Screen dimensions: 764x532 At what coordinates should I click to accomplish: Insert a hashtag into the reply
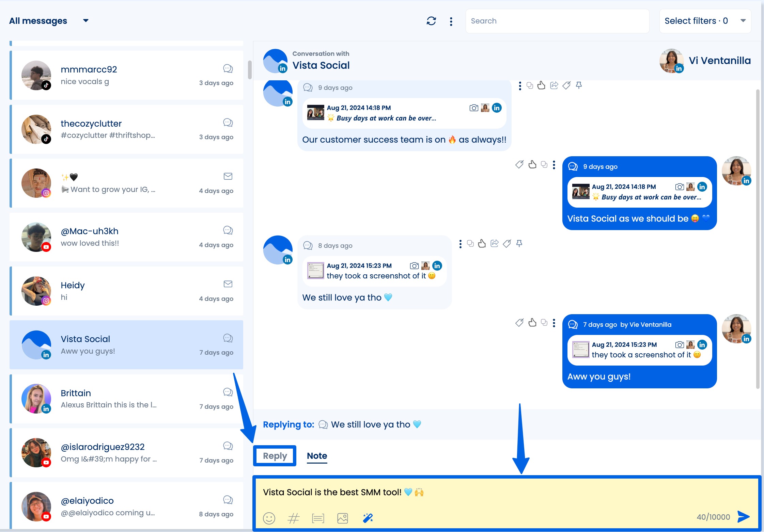(294, 518)
